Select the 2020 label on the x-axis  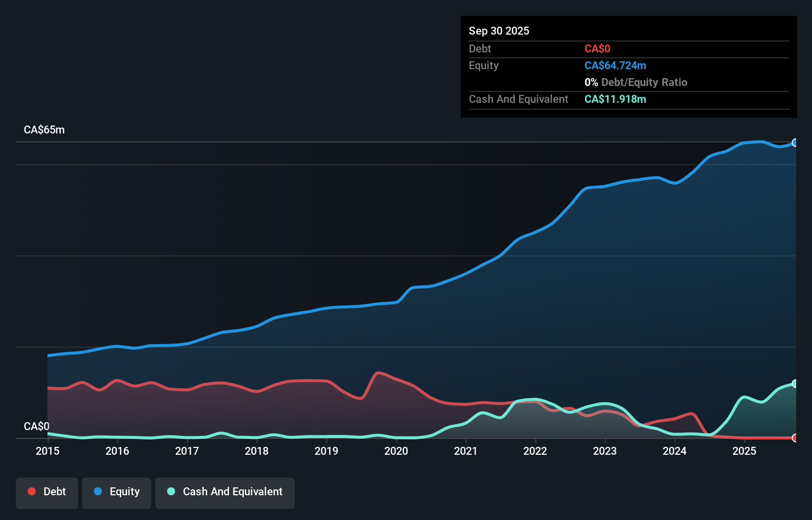click(x=396, y=451)
